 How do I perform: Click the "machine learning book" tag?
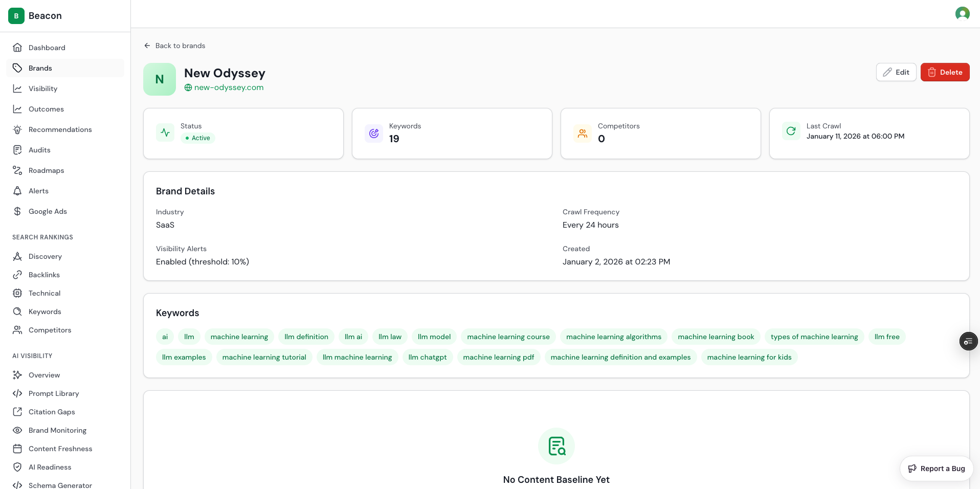pos(716,337)
